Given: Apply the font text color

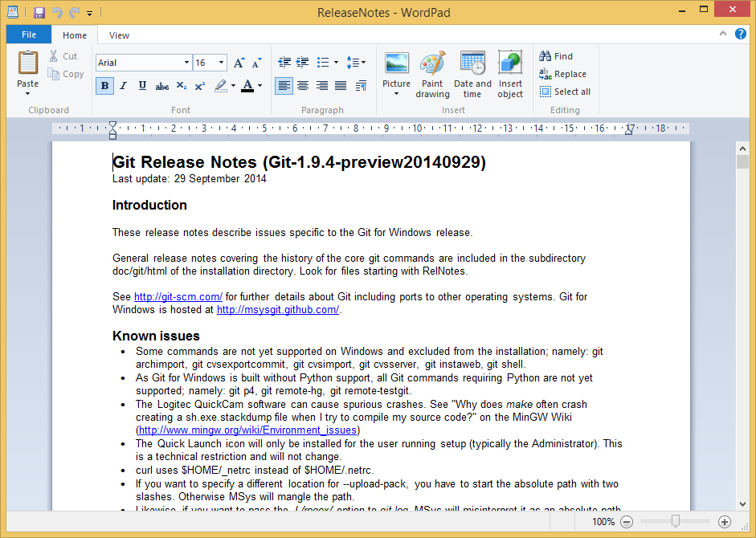Looking at the screenshot, I should click(247, 86).
